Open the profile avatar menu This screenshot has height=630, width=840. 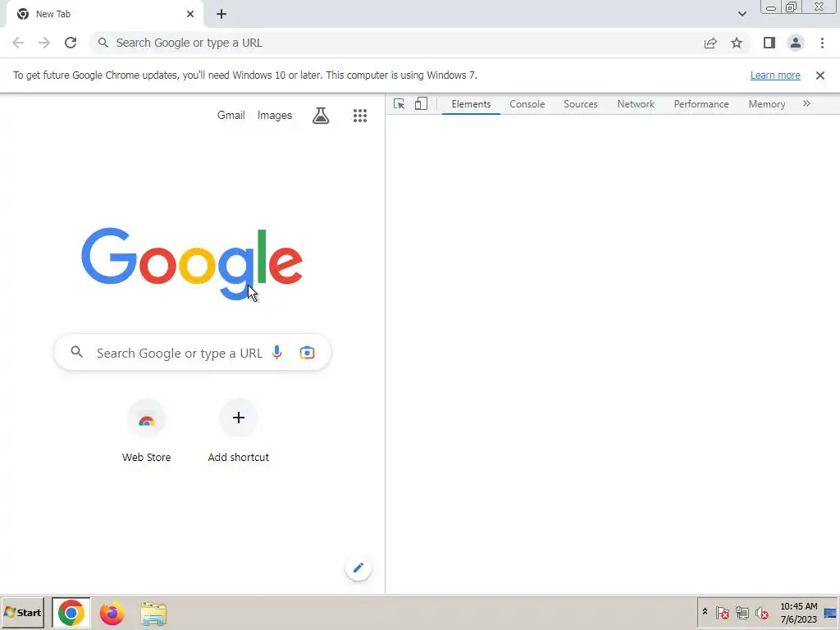point(796,43)
